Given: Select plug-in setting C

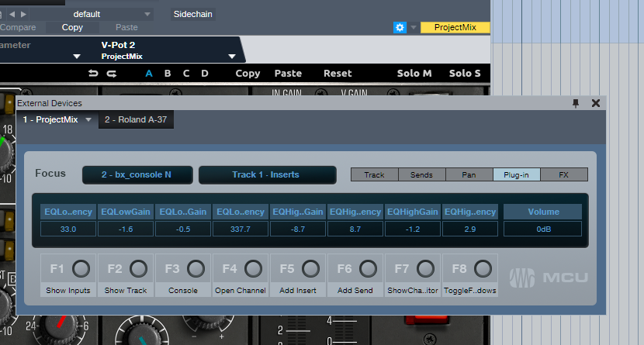Looking at the screenshot, I should coord(186,74).
